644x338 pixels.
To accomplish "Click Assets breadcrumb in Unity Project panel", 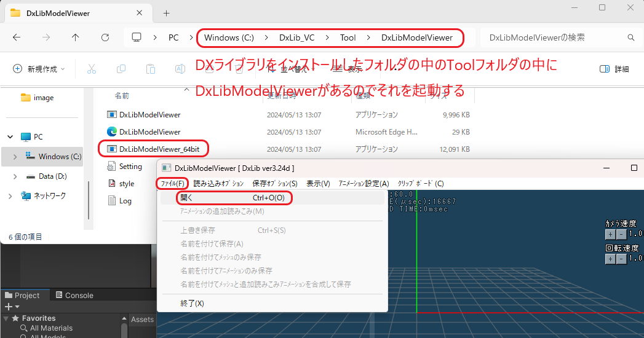I will [x=142, y=320].
